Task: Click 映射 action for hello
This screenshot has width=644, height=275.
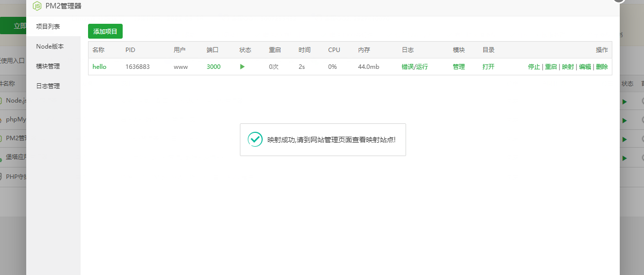Action: [x=568, y=66]
